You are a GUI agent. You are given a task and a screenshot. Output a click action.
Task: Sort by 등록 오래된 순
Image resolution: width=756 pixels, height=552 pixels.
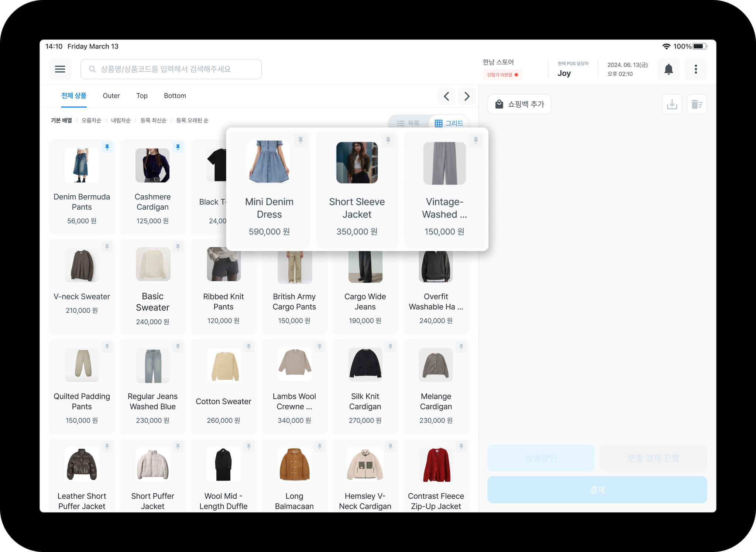(192, 120)
